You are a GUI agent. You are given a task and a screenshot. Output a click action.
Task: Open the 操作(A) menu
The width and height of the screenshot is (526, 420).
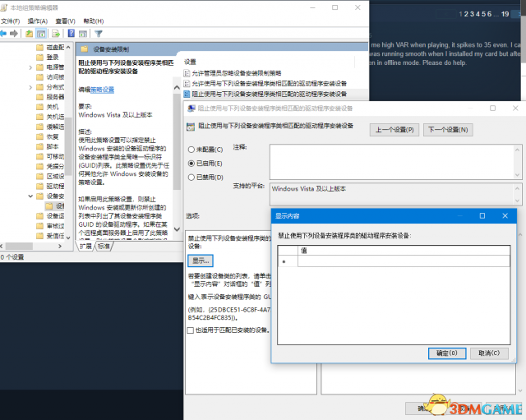[x=38, y=21]
